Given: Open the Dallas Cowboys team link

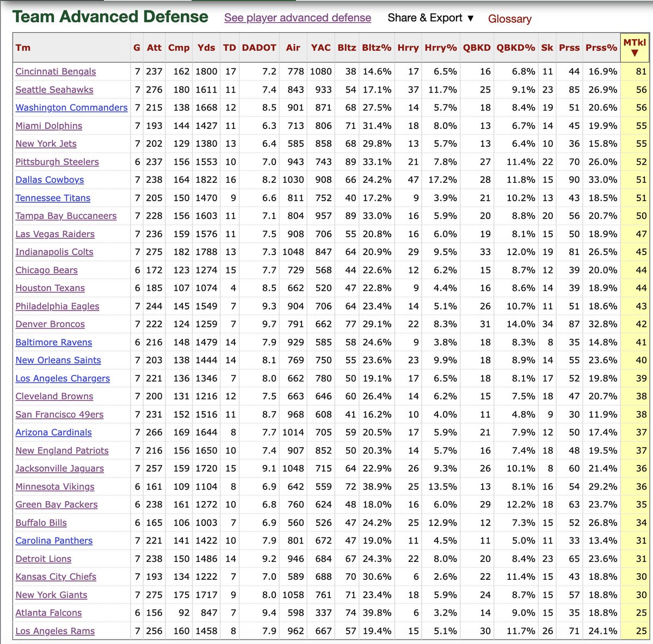Looking at the screenshot, I should 50,179.
